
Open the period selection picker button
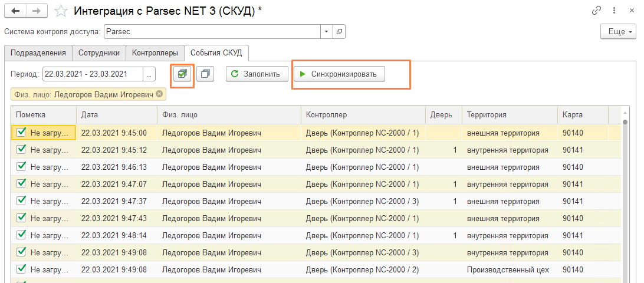tap(149, 74)
